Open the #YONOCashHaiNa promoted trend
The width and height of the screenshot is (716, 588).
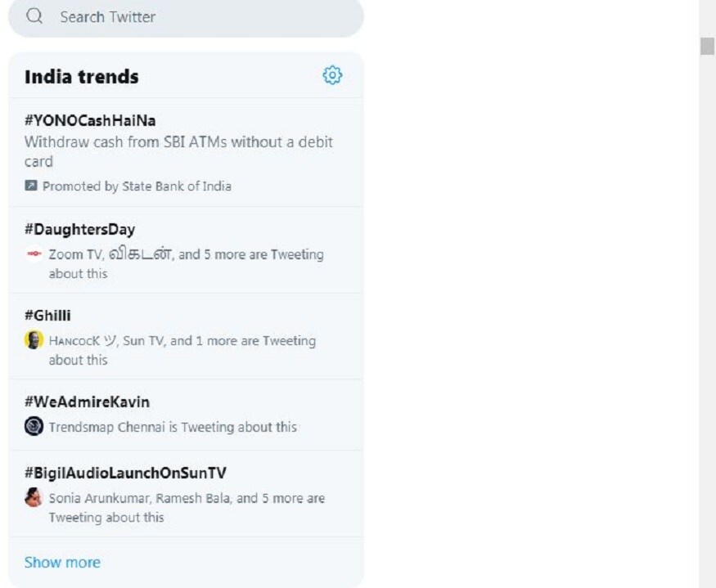click(x=186, y=152)
